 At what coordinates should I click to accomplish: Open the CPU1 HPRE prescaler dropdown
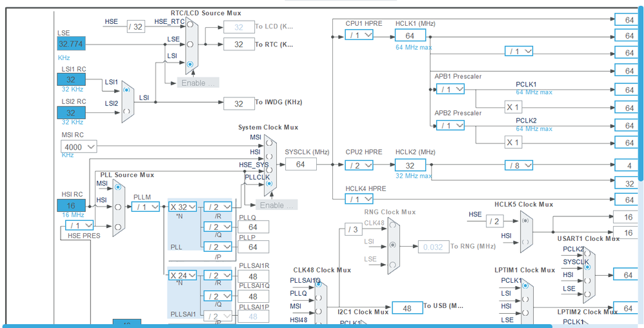(359, 36)
